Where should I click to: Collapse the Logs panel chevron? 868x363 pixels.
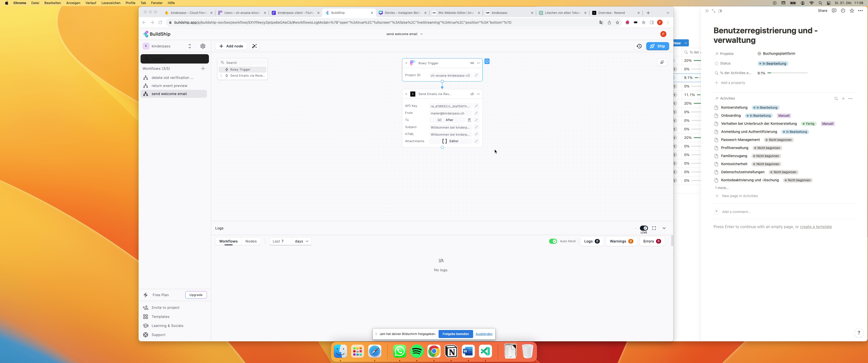coord(664,228)
